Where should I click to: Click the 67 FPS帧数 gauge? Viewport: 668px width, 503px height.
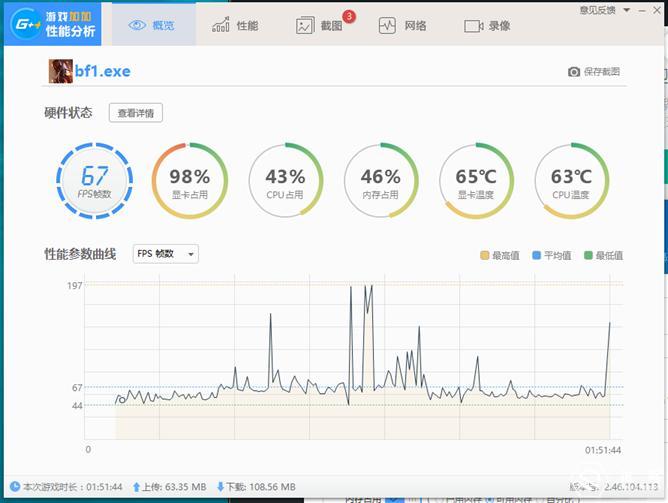click(95, 181)
